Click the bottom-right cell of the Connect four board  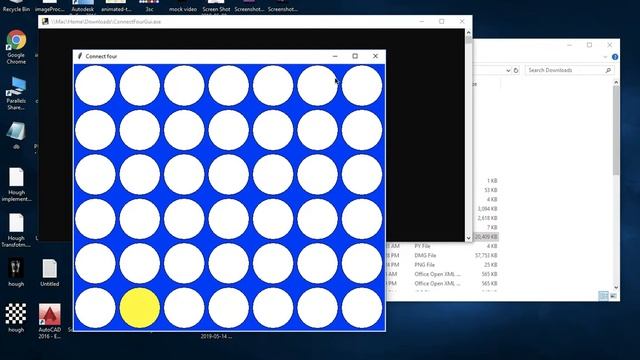[362, 308]
